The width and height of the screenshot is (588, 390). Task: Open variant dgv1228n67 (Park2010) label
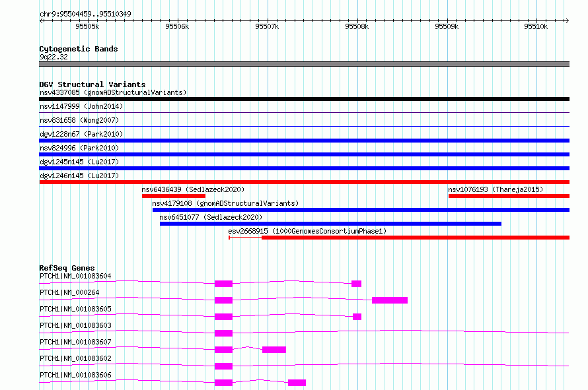coord(81,134)
